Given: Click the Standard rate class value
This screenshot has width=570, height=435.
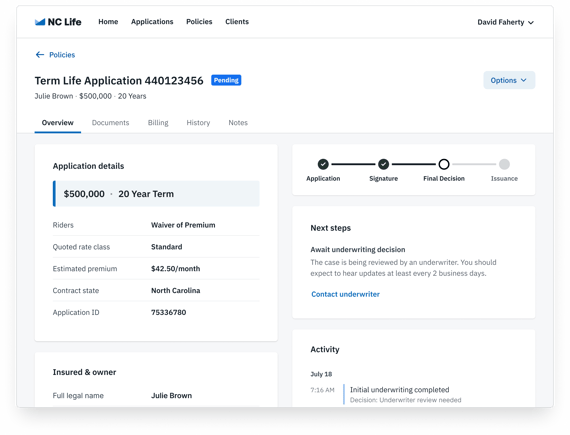Looking at the screenshot, I should pos(166,247).
